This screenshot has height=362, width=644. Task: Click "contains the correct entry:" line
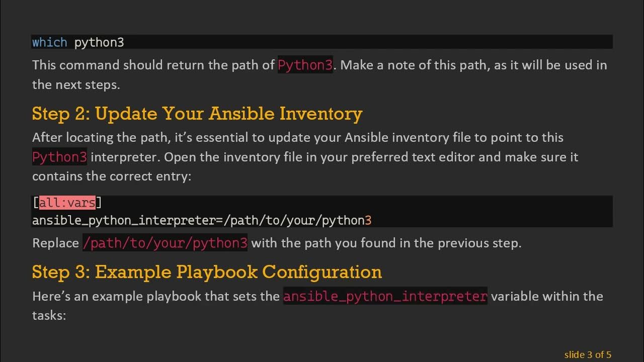pos(111,176)
